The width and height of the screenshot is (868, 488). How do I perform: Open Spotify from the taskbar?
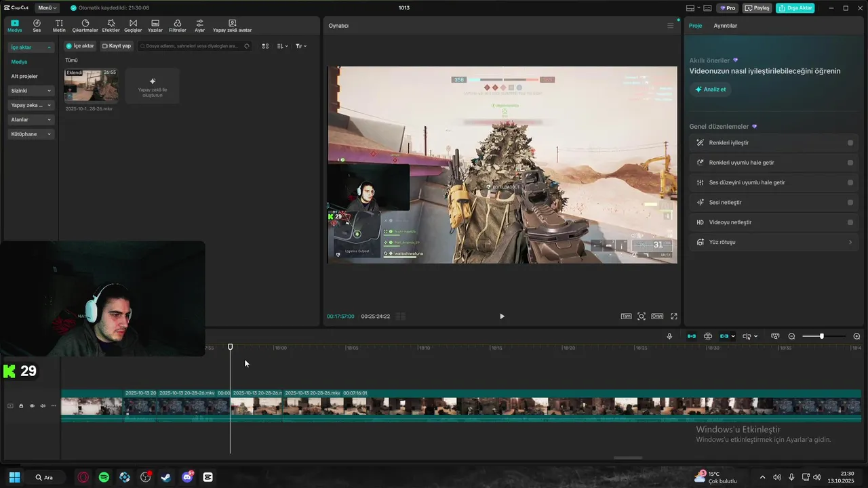coord(104,477)
